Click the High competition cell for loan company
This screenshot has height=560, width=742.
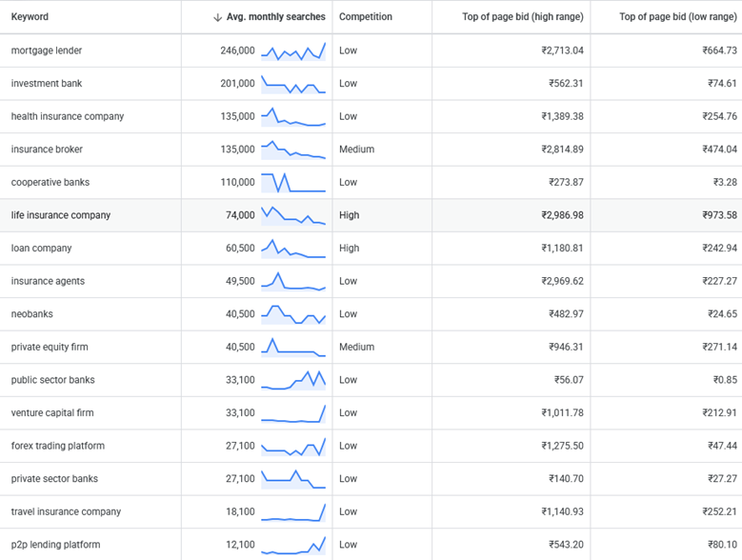(x=350, y=249)
